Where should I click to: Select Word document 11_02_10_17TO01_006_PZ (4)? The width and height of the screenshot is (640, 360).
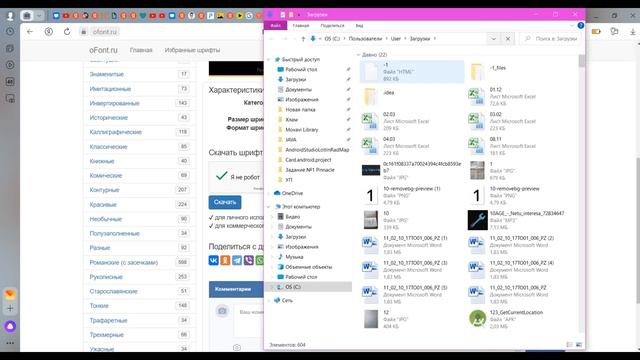(x=518, y=270)
